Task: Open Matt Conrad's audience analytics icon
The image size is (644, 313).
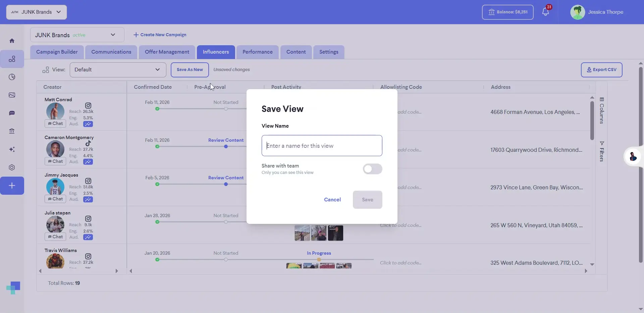Action: (88, 124)
